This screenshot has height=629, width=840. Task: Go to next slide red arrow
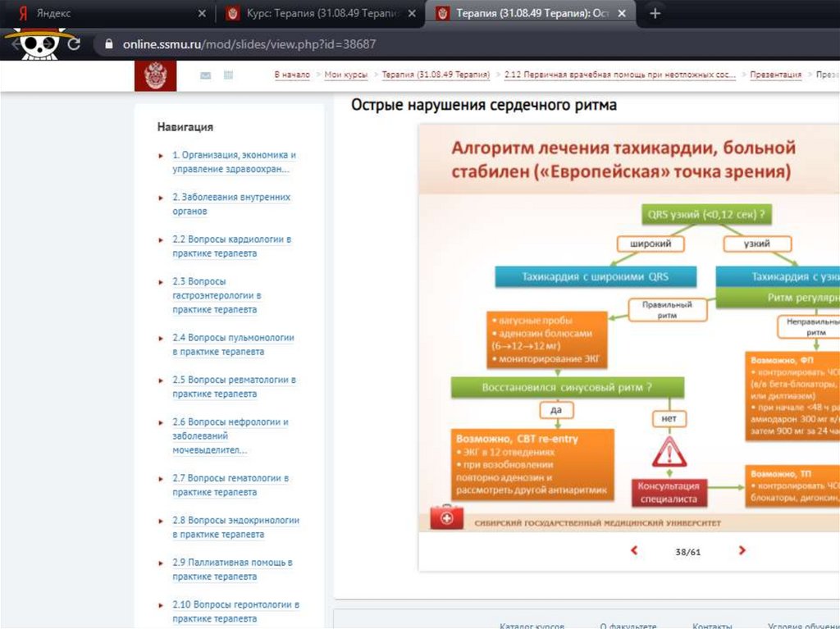pyautogui.click(x=742, y=550)
